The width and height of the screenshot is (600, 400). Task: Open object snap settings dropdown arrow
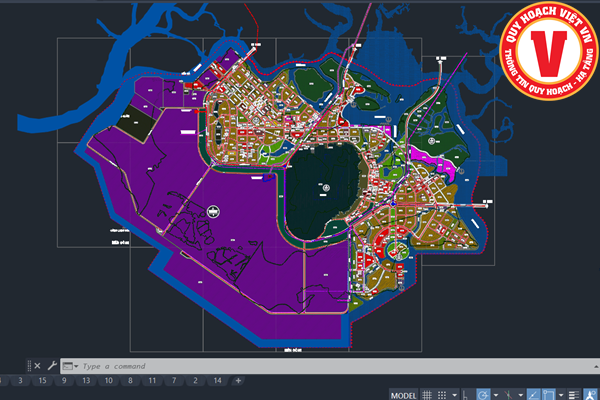[561, 395]
